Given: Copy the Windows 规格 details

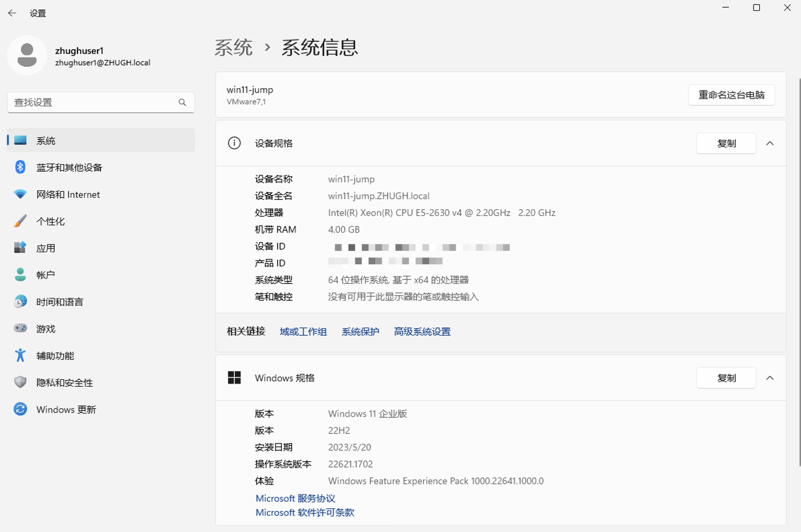Looking at the screenshot, I should [x=726, y=378].
